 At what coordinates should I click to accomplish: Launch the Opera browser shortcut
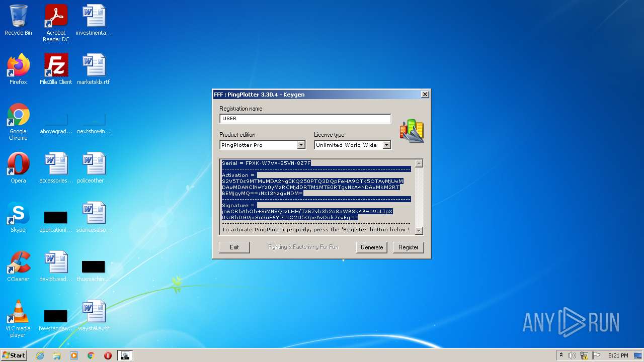[x=18, y=168]
